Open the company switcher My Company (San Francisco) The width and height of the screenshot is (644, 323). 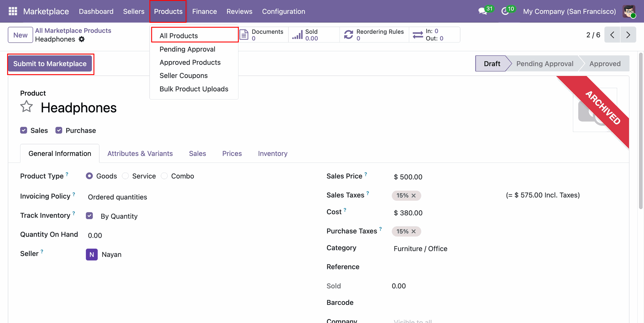tap(569, 11)
